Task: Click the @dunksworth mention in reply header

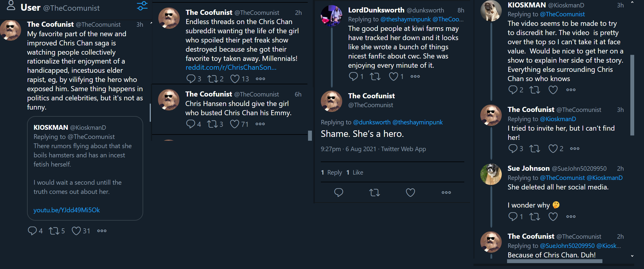Action: click(x=372, y=122)
